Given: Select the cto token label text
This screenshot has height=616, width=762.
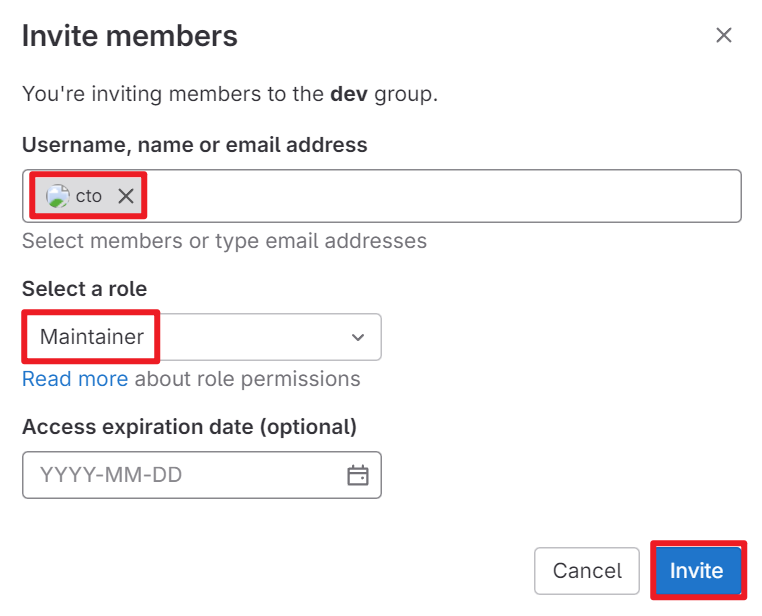Looking at the screenshot, I should click(88, 196).
